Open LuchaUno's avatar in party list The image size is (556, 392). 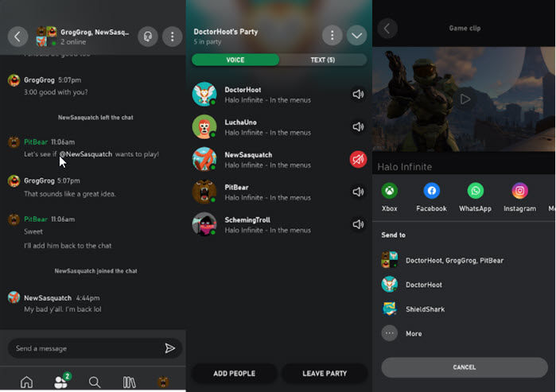click(x=204, y=127)
